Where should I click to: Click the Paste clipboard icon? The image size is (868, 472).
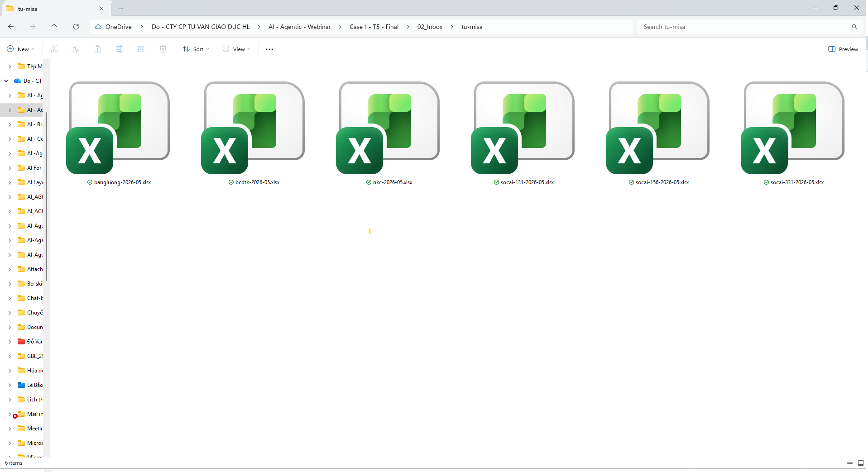click(98, 49)
